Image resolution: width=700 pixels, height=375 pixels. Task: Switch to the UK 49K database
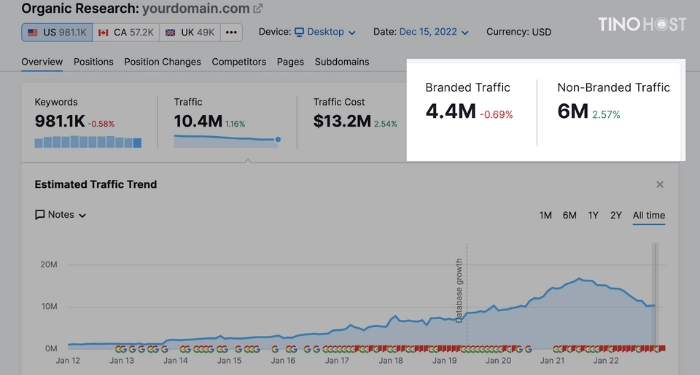pos(190,33)
